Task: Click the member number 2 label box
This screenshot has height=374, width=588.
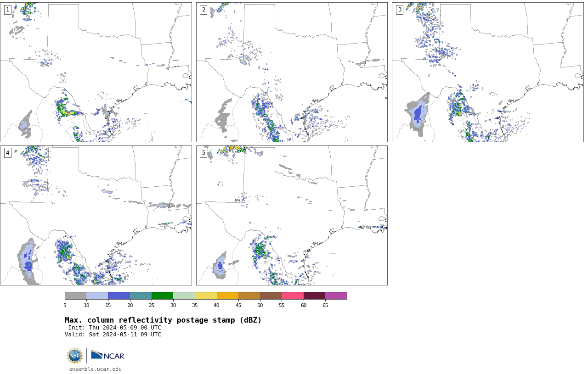Action: coord(204,10)
